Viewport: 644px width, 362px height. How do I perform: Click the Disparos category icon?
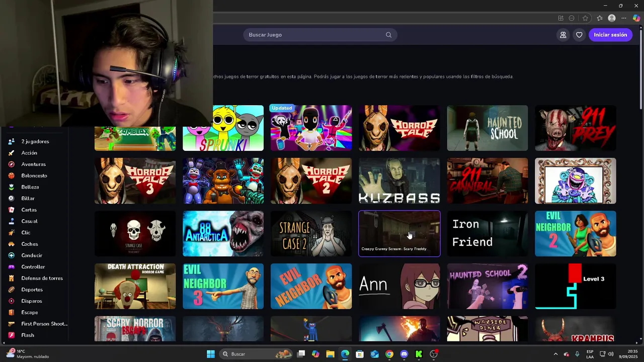click(x=11, y=301)
